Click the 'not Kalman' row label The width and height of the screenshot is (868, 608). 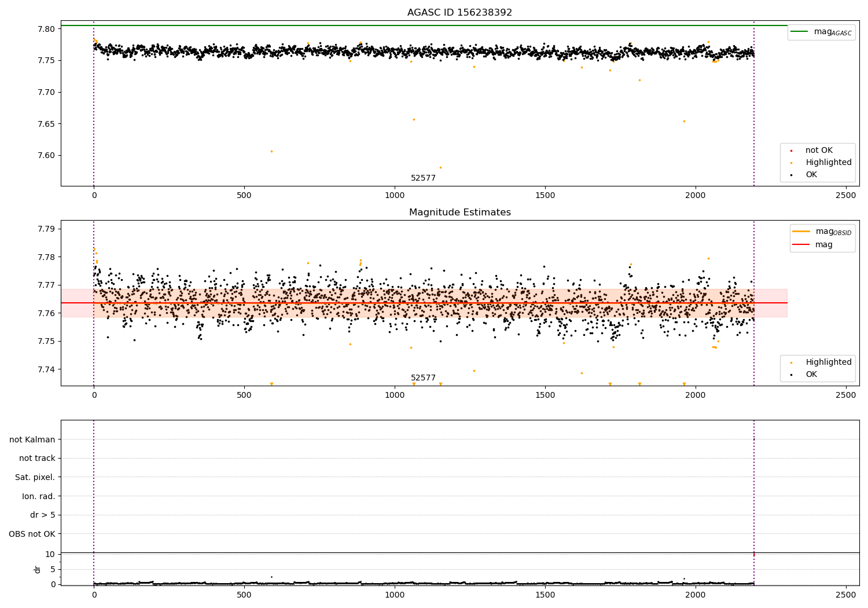coord(32,440)
